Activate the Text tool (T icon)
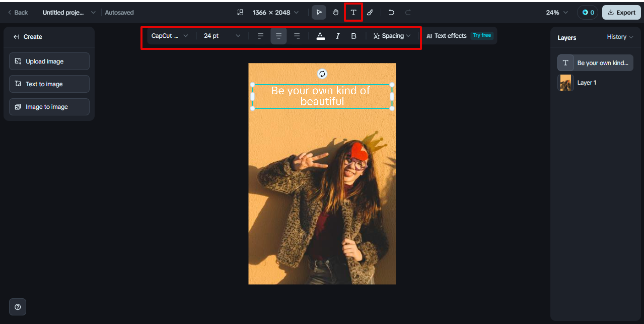 pos(353,12)
